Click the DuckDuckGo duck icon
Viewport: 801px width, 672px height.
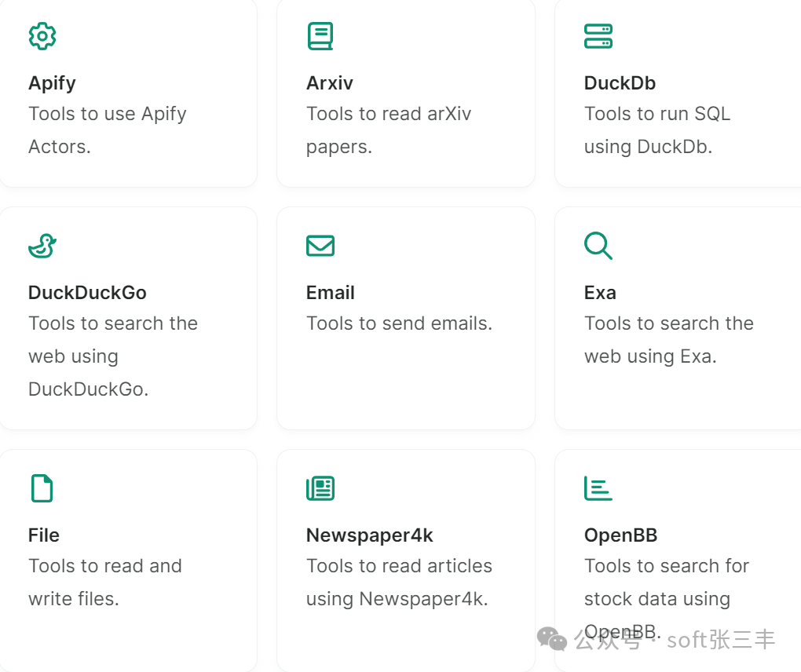42,246
